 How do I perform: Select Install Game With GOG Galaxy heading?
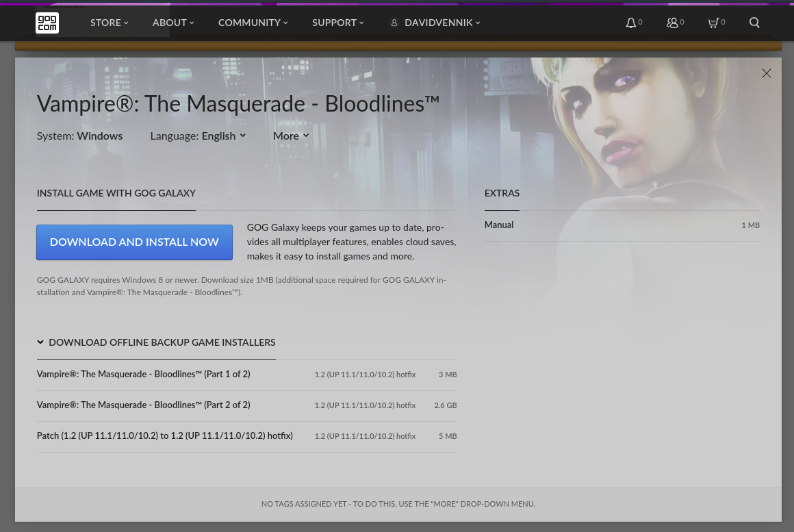(x=116, y=193)
